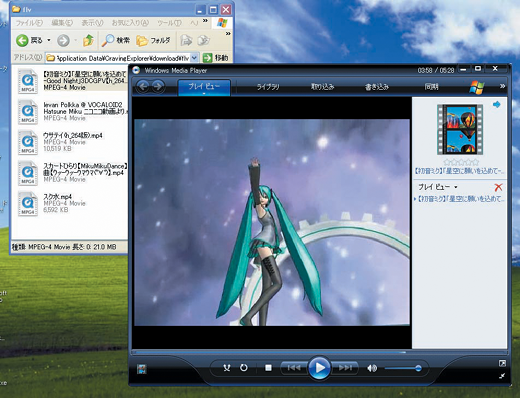The width and height of the screenshot is (520, 398).
Task: Click the Copy To toolbar icon
Action: pyautogui.click(x=204, y=40)
